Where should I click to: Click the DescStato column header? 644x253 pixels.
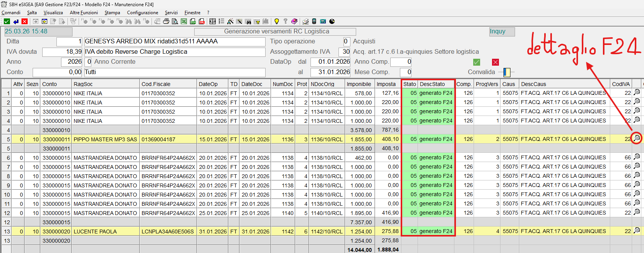tap(436, 84)
